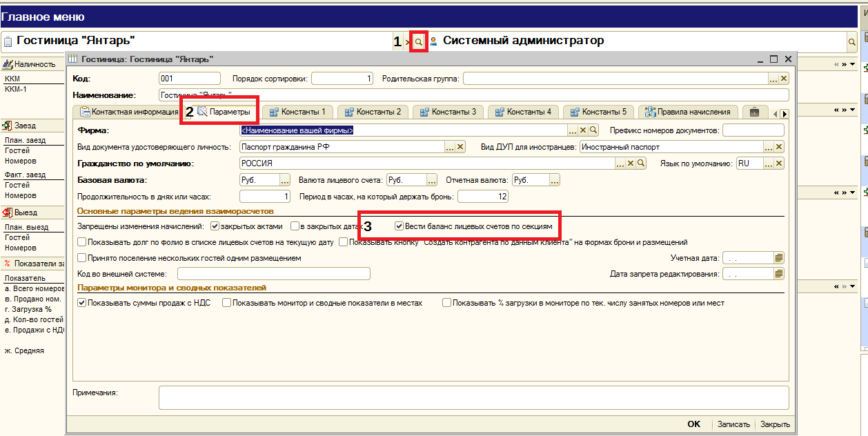Screen dimensions: 868x436
Task: Open selection for Вид документа удостоверяющего личность
Action: pyautogui.click(x=451, y=147)
